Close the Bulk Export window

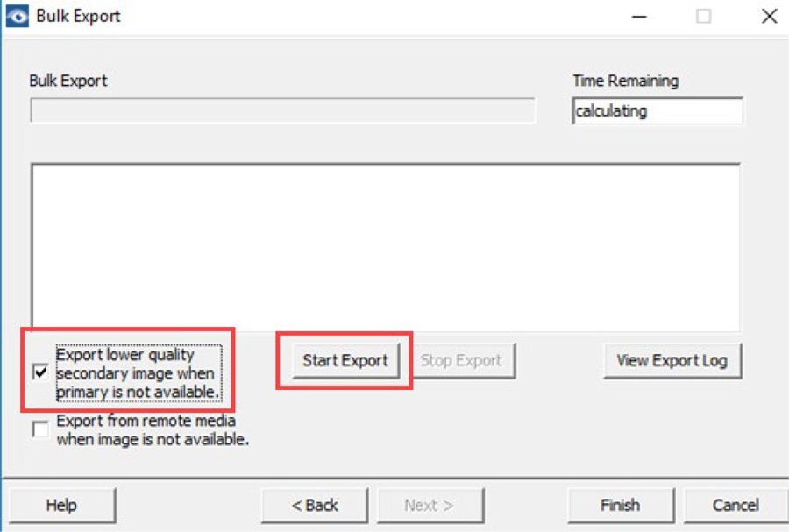point(769,16)
